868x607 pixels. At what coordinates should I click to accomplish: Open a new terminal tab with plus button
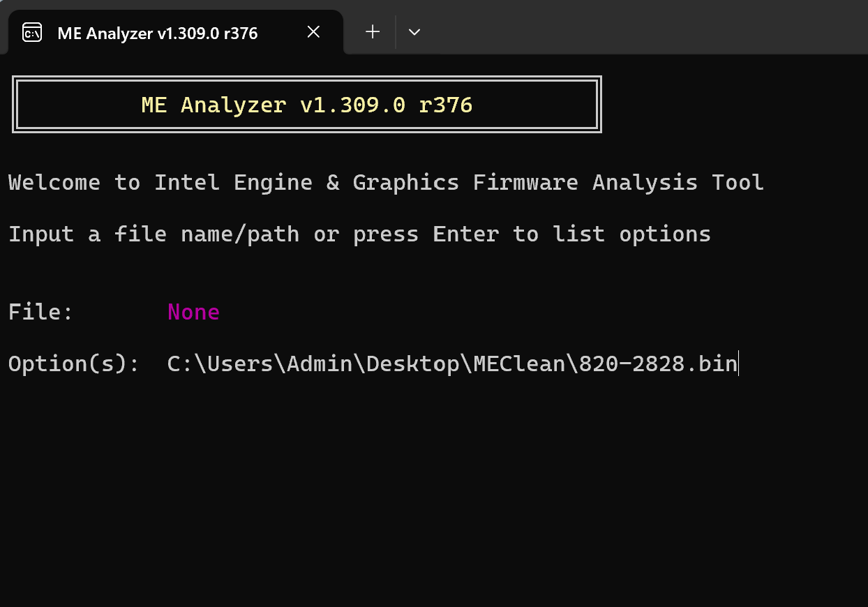point(373,32)
